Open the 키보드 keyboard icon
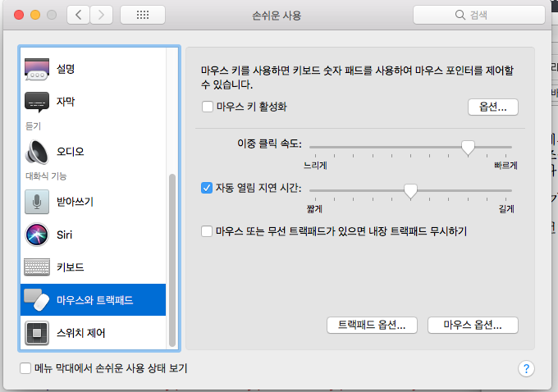The height and width of the screenshot is (392, 558). tap(37, 267)
